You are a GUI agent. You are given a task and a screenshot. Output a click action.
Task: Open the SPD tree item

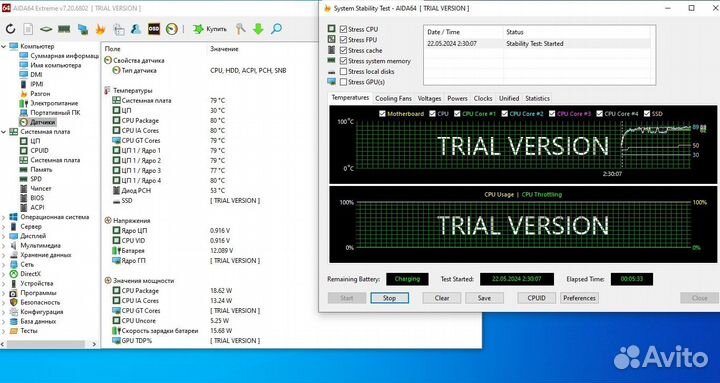pos(36,179)
